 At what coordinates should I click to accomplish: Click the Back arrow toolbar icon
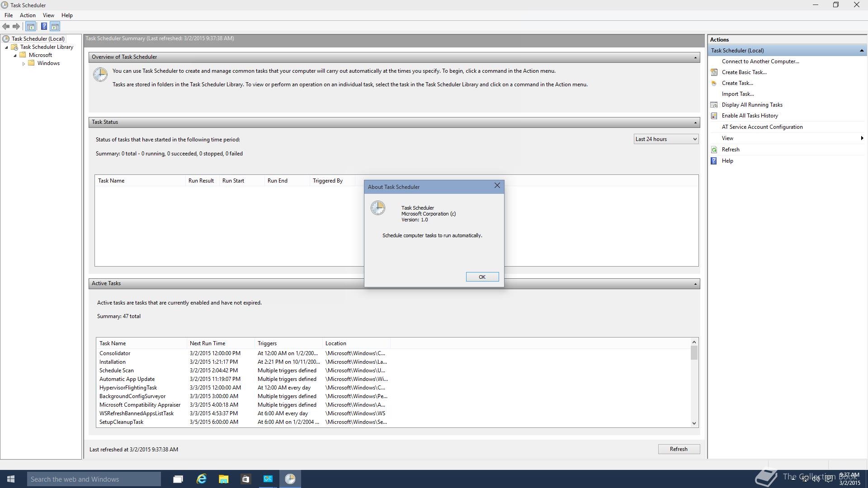coord(6,26)
